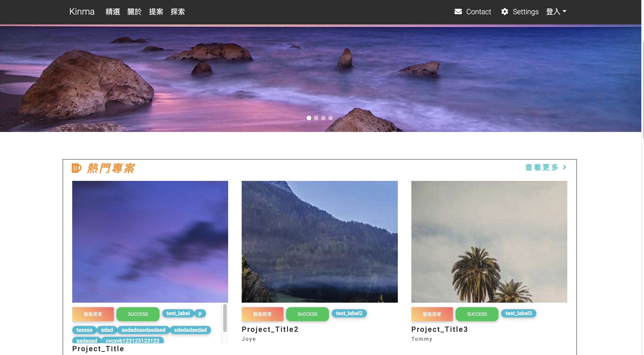
Task: Click the Contact envelope icon
Action: (x=458, y=12)
